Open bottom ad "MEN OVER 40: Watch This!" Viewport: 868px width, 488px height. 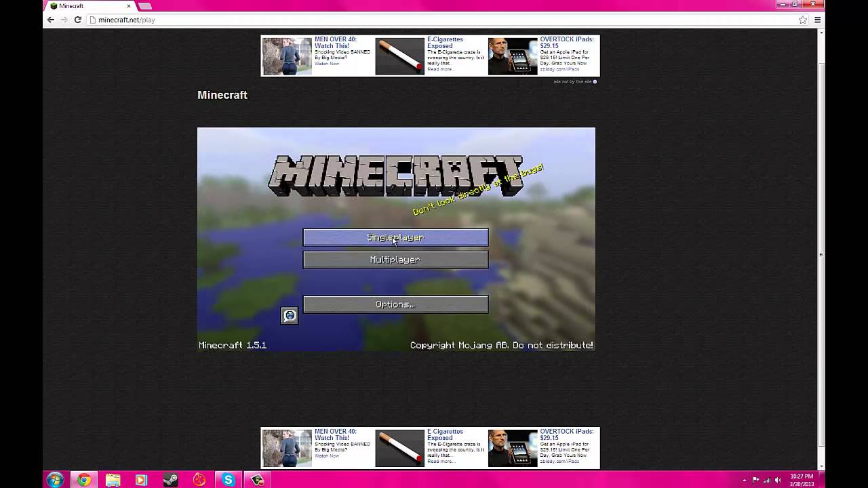(x=335, y=434)
